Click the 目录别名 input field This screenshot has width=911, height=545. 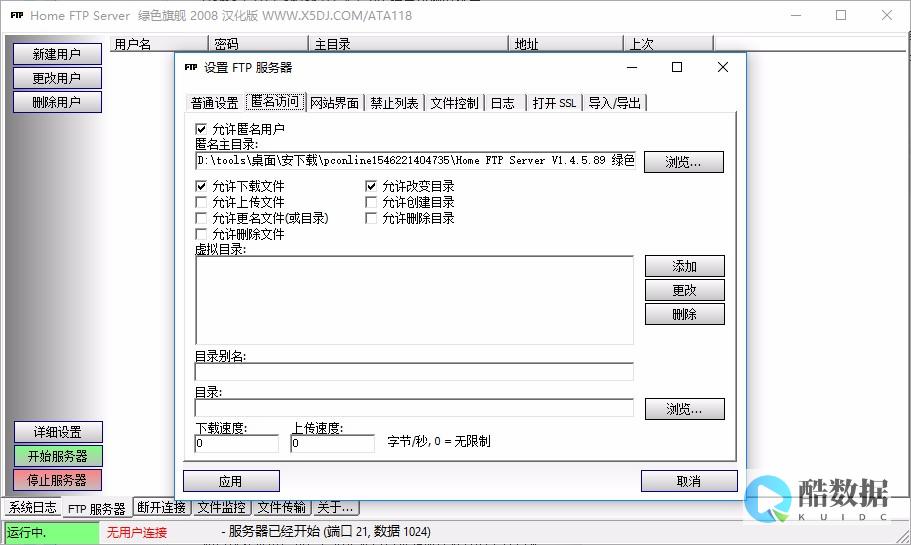(x=414, y=372)
